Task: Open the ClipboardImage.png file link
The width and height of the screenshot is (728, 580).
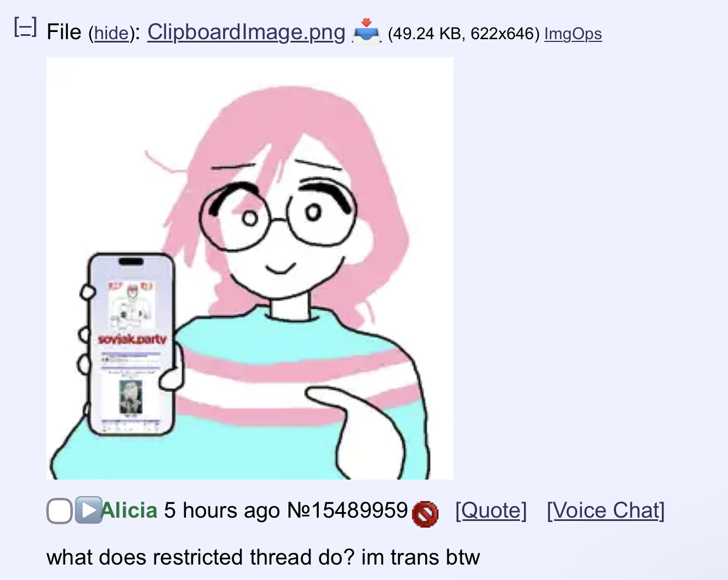Action: (x=246, y=32)
